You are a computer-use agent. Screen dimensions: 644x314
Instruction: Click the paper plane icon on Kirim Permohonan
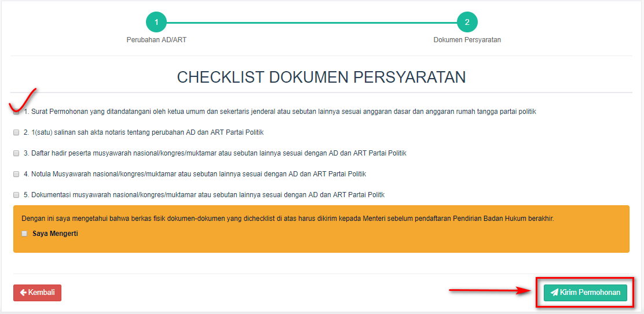[x=554, y=293]
